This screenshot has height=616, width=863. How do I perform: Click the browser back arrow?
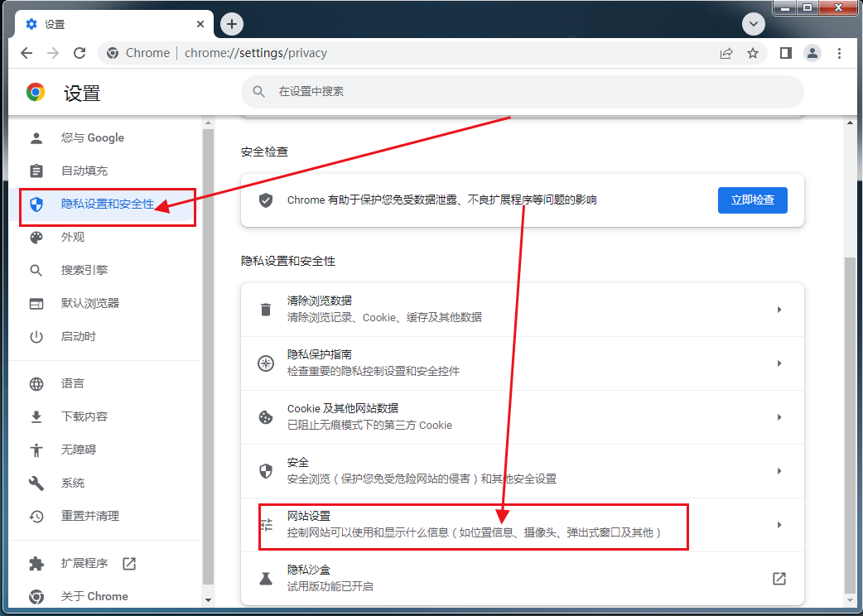[x=27, y=53]
